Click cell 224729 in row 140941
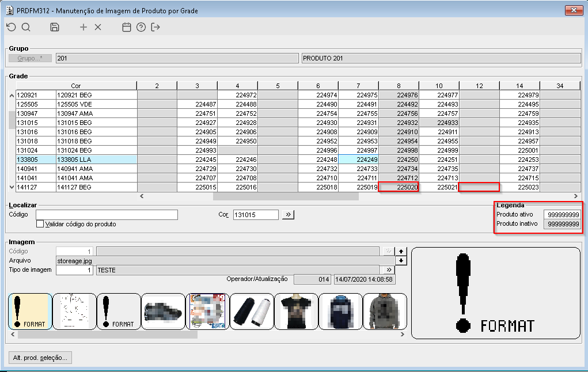The image size is (588, 372). (x=198, y=169)
